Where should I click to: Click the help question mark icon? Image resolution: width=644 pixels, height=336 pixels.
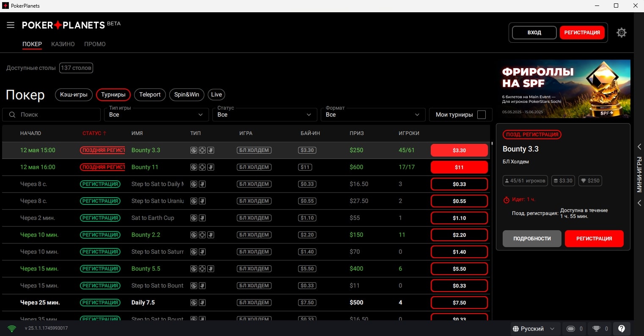(621, 329)
